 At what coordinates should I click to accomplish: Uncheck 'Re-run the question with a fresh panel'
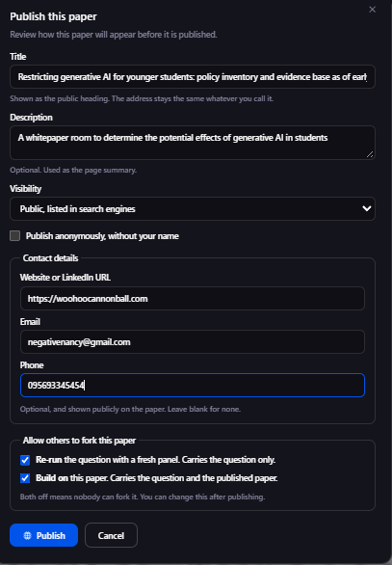[25, 460]
